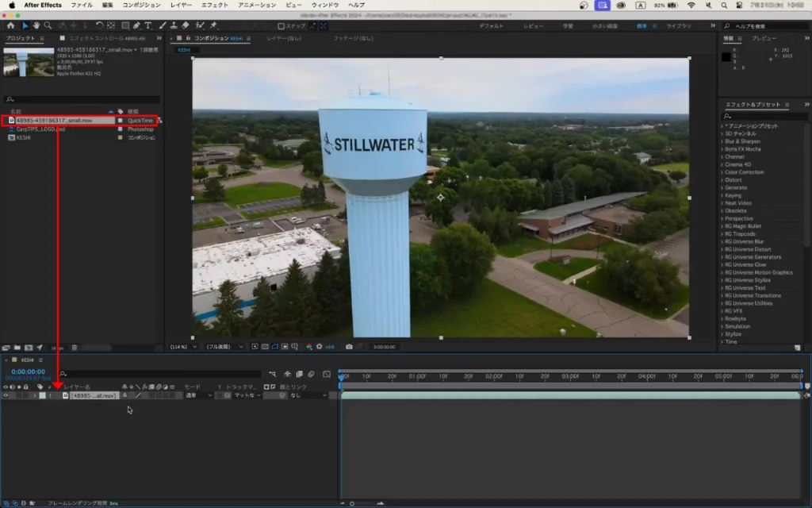Select the Zoom magnifier tool
This screenshot has height=508, width=812.
(48, 25)
